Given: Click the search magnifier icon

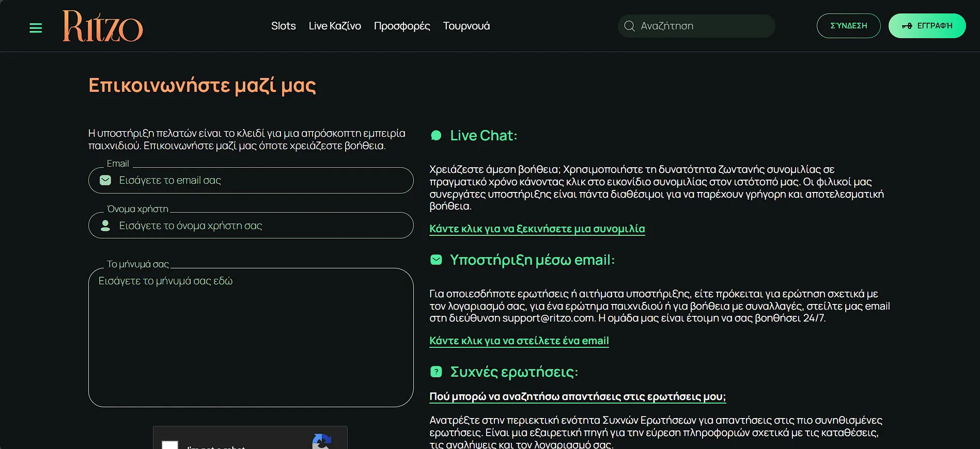Looking at the screenshot, I should point(629,26).
